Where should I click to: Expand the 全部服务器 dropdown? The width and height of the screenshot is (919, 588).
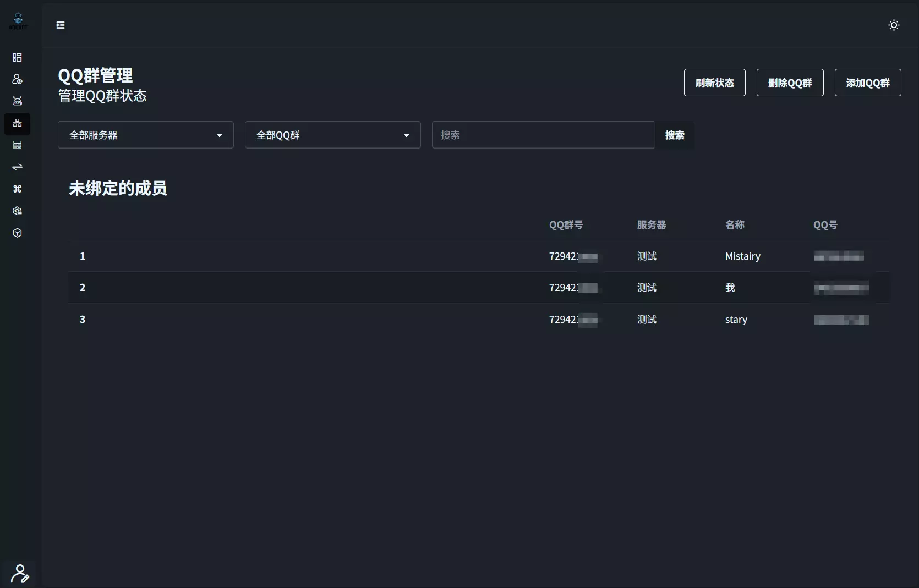pyautogui.click(x=146, y=135)
